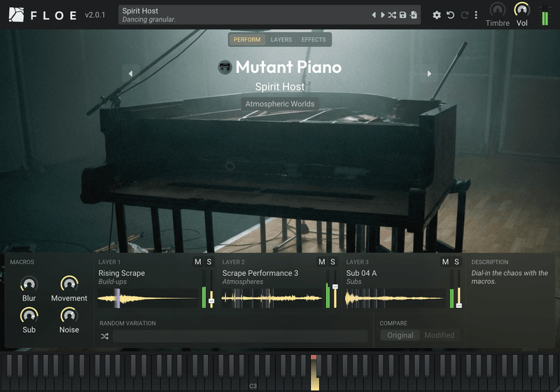
Task: Solo Layer 3 with S button
Action: (456, 262)
